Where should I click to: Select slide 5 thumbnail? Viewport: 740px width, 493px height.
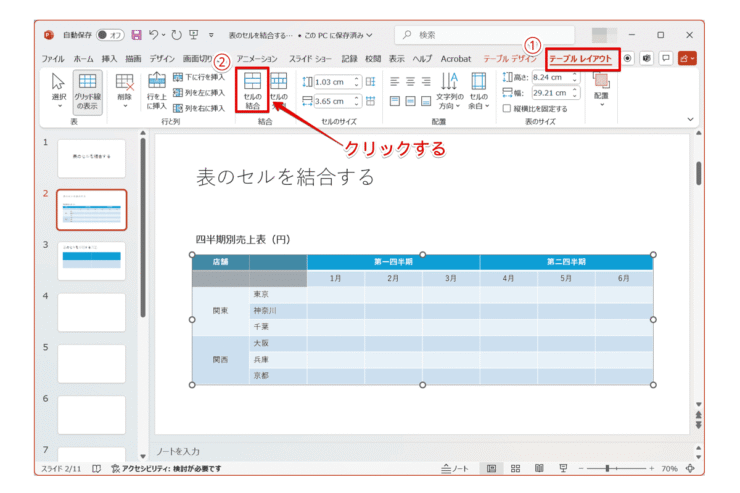tap(92, 364)
